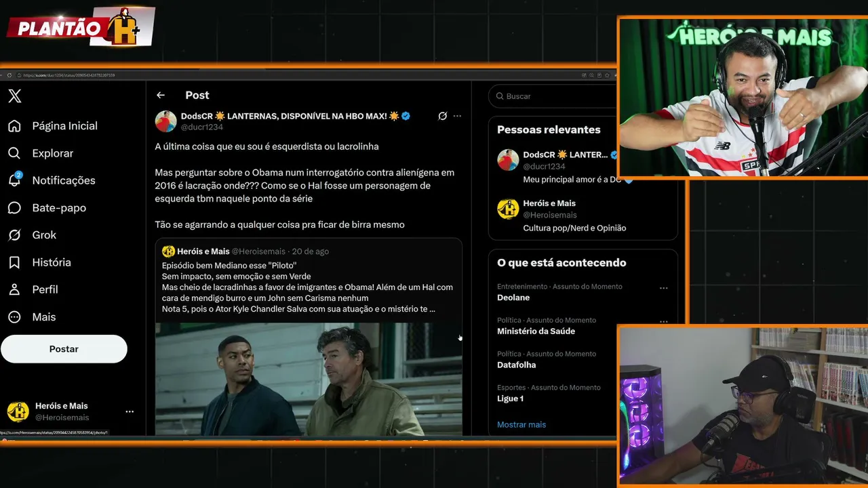Click the verified badge beside the post author name
The image size is (868, 488).
(x=406, y=116)
